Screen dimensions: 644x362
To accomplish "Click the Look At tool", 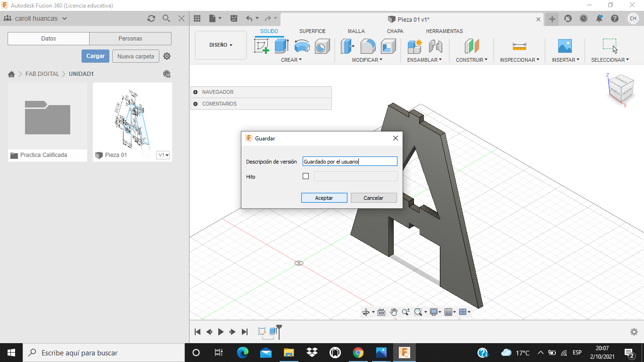I will [381, 312].
